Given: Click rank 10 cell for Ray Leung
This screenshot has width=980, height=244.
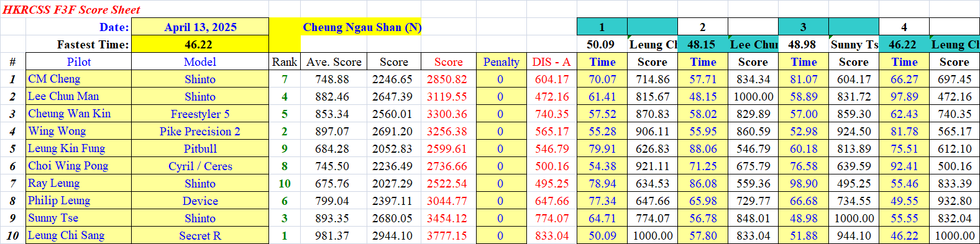Looking at the screenshot, I should (285, 183).
